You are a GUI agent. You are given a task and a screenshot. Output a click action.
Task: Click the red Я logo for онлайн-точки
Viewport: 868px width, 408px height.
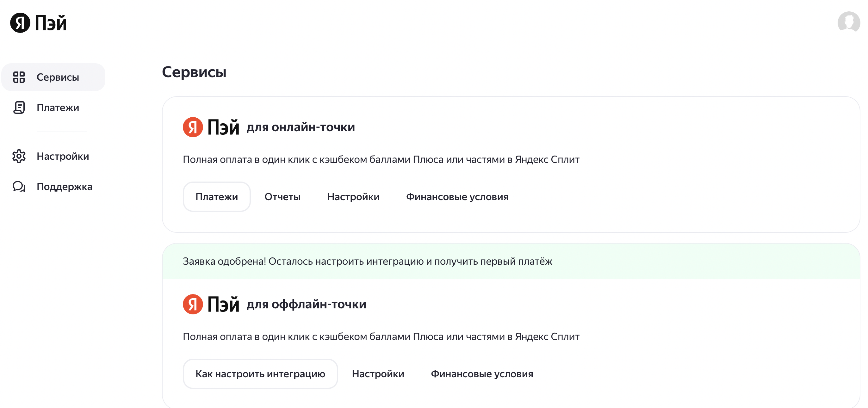(x=193, y=127)
